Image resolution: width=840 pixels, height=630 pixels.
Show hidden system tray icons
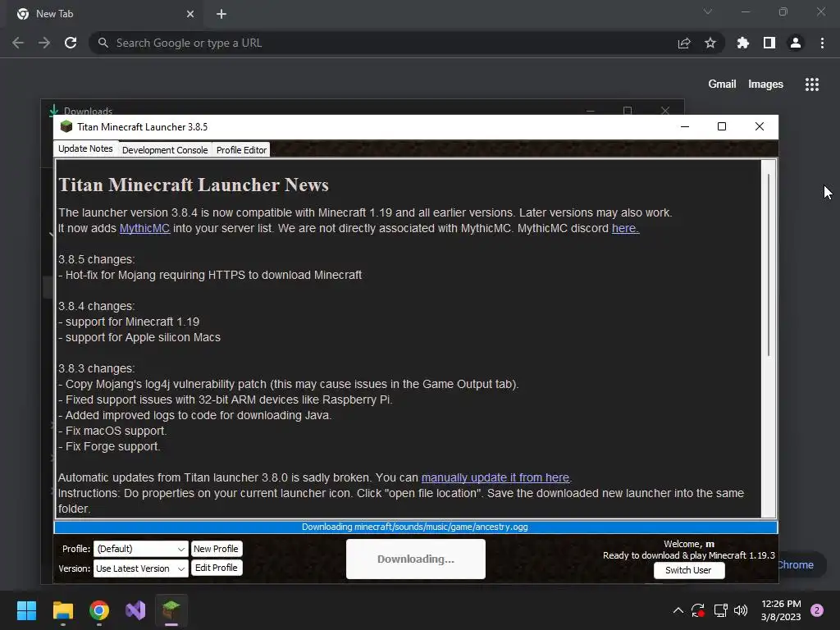click(x=678, y=610)
